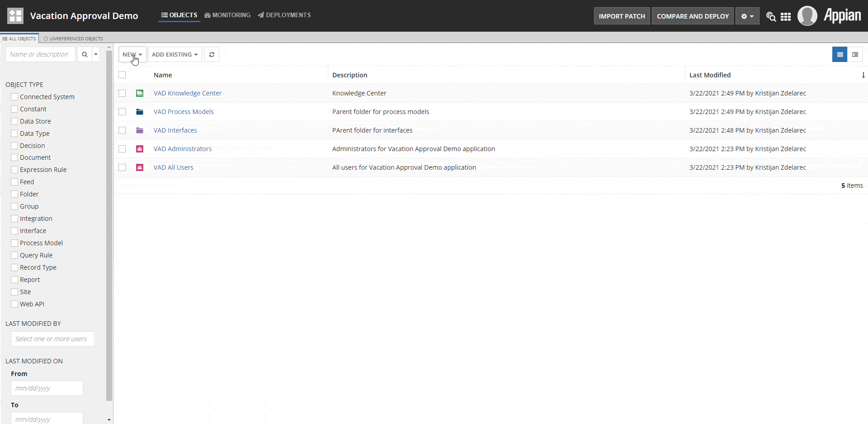
Task: Check the VAD Knowledge Center row
Action: coord(122,93)
